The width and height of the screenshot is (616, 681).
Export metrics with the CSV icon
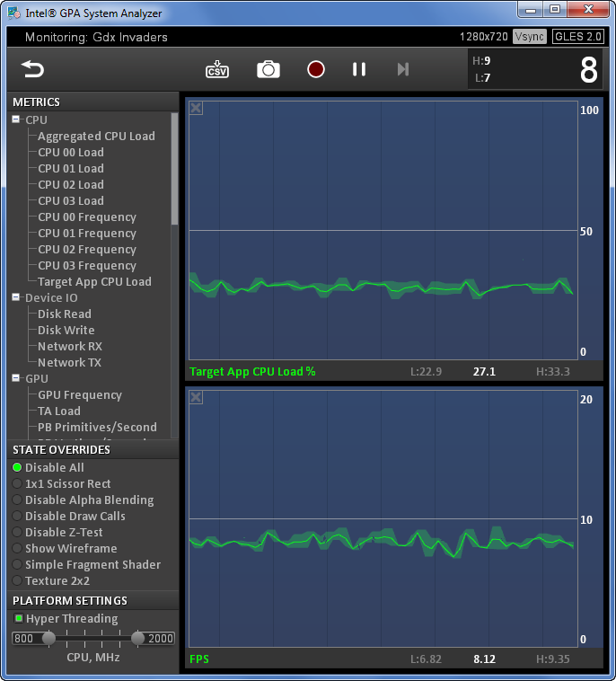[x=217, y=69]
